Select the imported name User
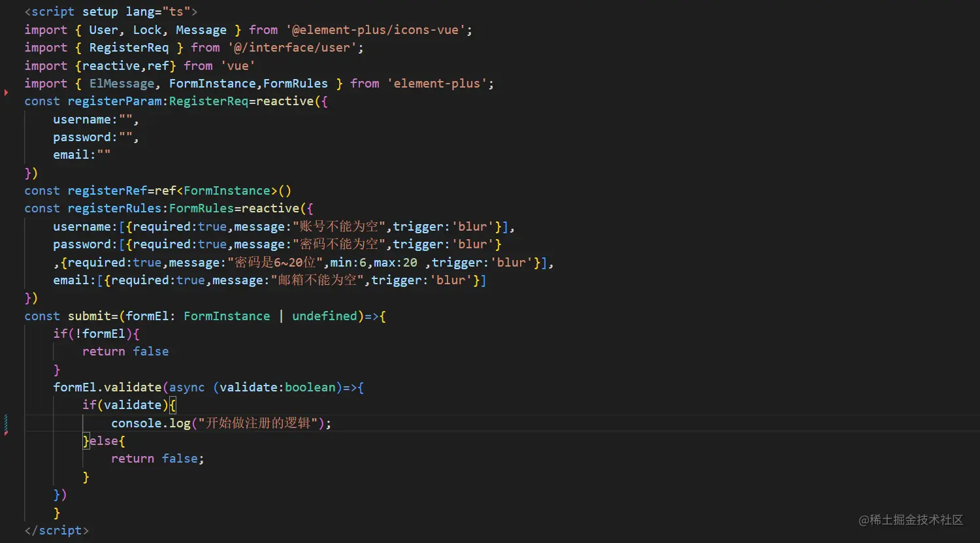Screen dimensions: 980x543 tap(103, 30)
